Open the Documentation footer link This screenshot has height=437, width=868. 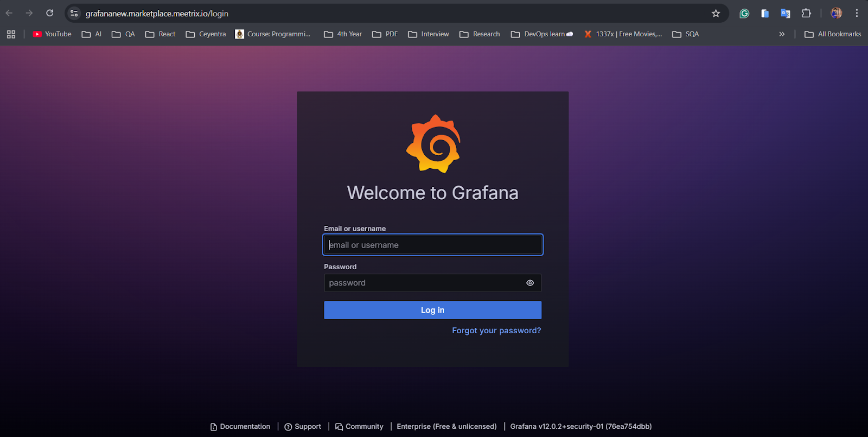pos(240,427)
